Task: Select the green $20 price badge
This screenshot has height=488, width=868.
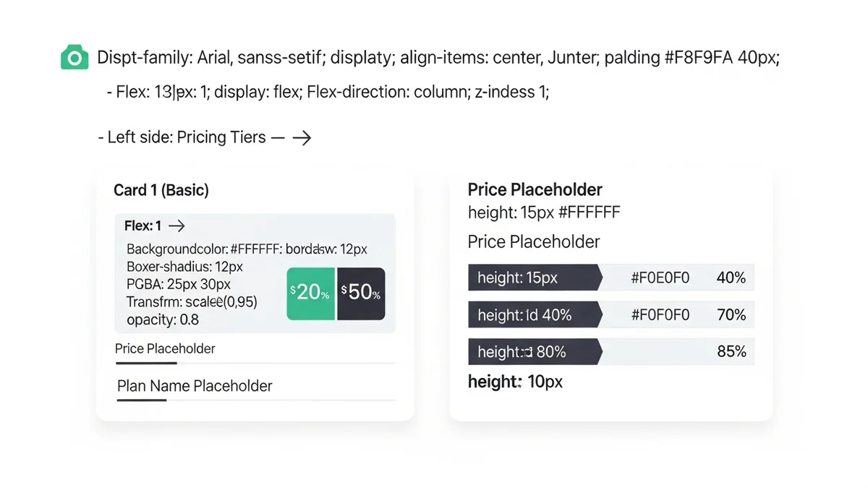Action: (x=311, y=293)
